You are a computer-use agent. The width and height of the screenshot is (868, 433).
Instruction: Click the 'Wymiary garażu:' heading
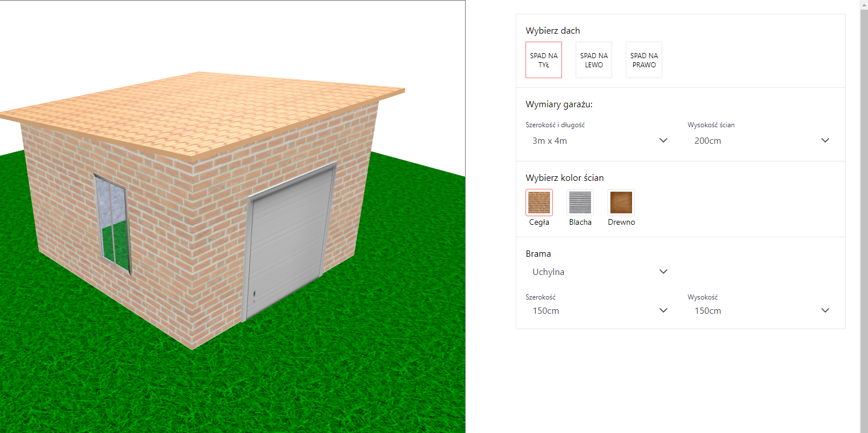pyautogui.click(x=559, y=104)
